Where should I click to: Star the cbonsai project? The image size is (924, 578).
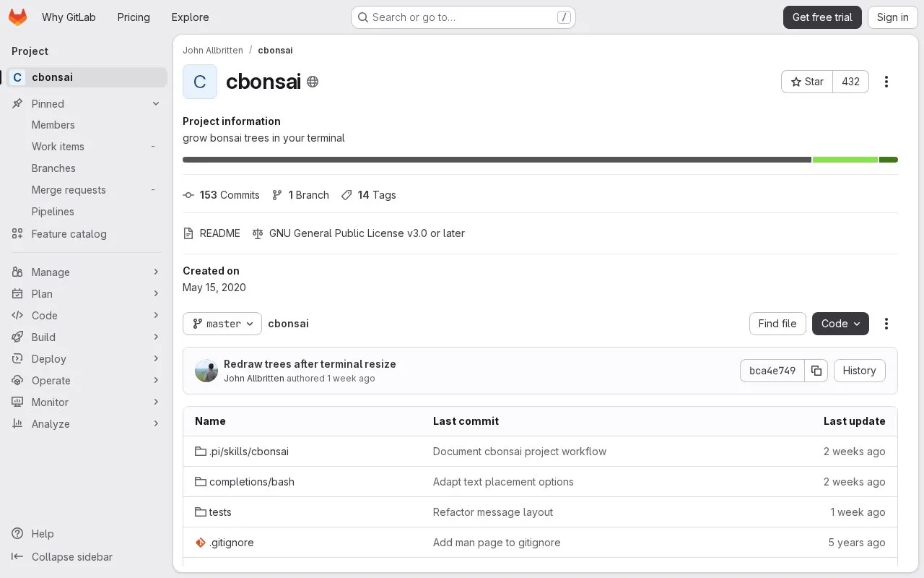pyautogui.click(x=807, y=82)
